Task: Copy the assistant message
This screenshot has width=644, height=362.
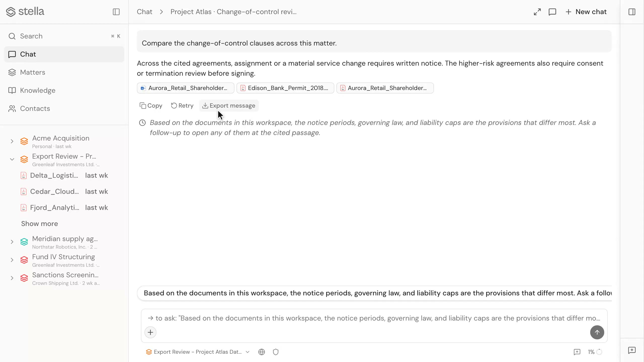Action: point(151,106)
